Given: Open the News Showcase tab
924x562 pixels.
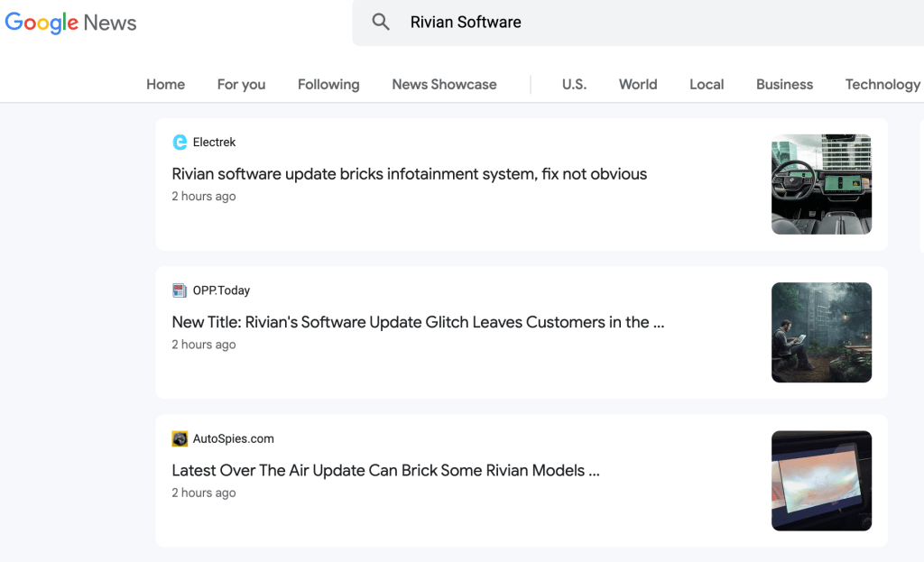Looking at the screenshot, I should 444,84.
